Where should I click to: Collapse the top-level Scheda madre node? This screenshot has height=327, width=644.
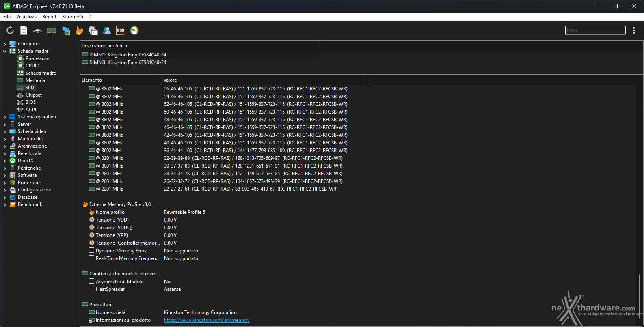5,51
